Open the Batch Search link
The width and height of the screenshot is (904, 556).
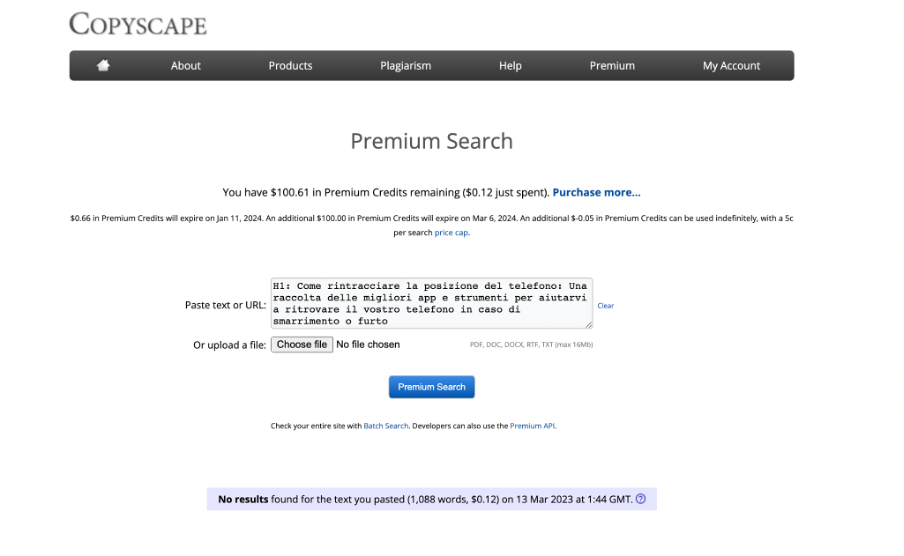[x=386, y=426]
